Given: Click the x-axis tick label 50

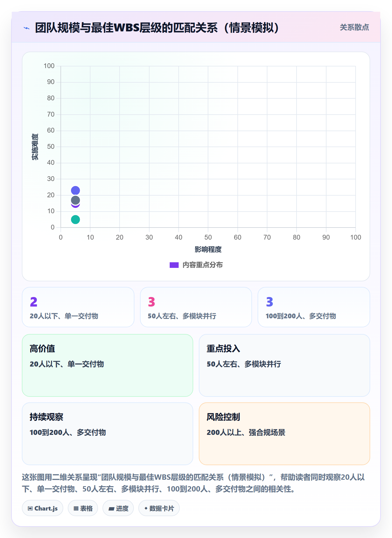Looking at the screenshot, I should [x=208, y=237].
